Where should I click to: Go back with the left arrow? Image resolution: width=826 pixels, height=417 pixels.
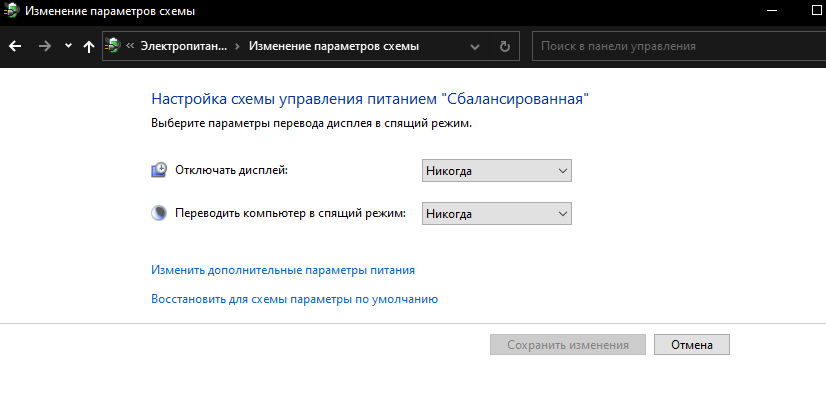coord(15,46)
